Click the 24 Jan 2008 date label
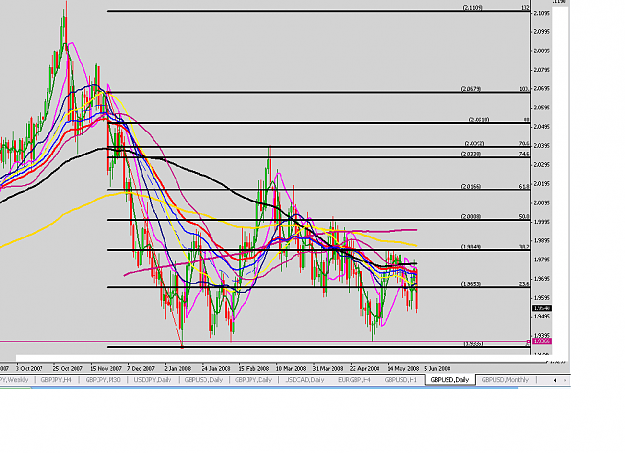The image size is (625, 453). click(216, 368)
